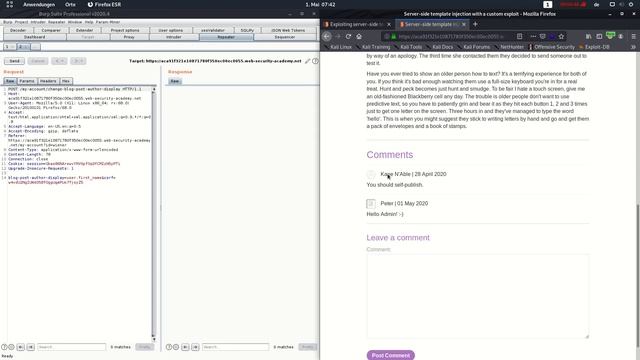
Task: Open the Help menu in Burp
Action: coord(89,22)
